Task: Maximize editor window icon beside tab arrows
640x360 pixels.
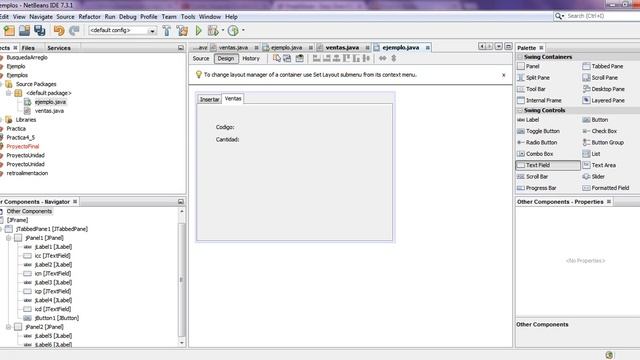Action: 508,47
